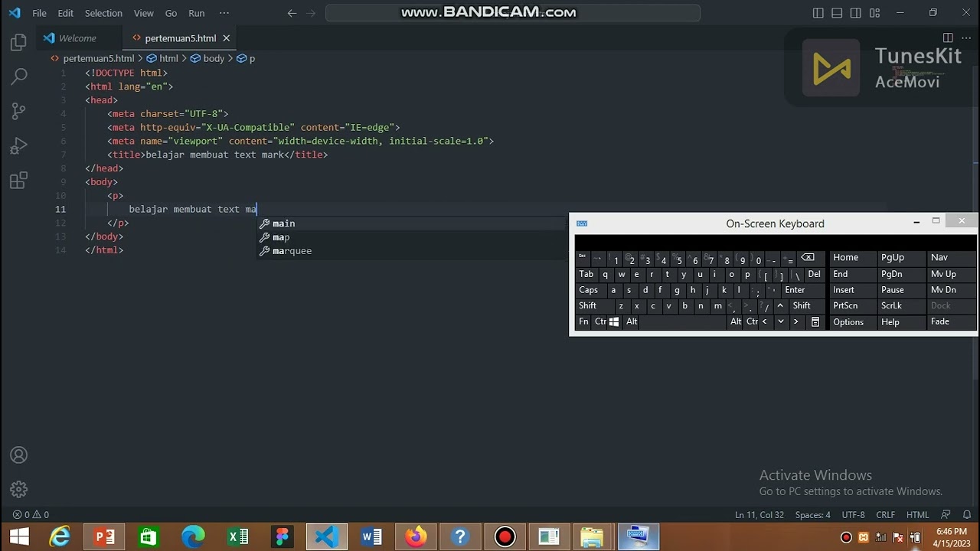Switch to the Welcome tab
The width and height of the screenshot is (980, 551).
(x=78, y=37)
